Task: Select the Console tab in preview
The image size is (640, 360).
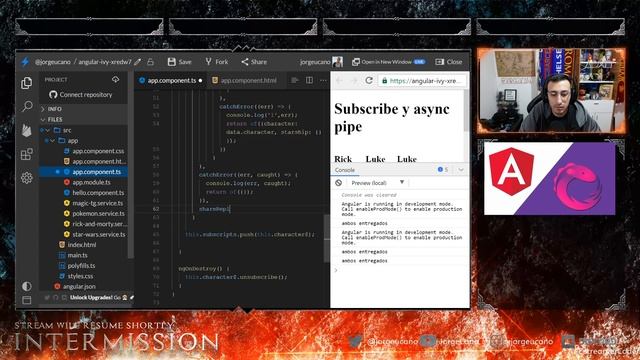Action: [345, 170]
